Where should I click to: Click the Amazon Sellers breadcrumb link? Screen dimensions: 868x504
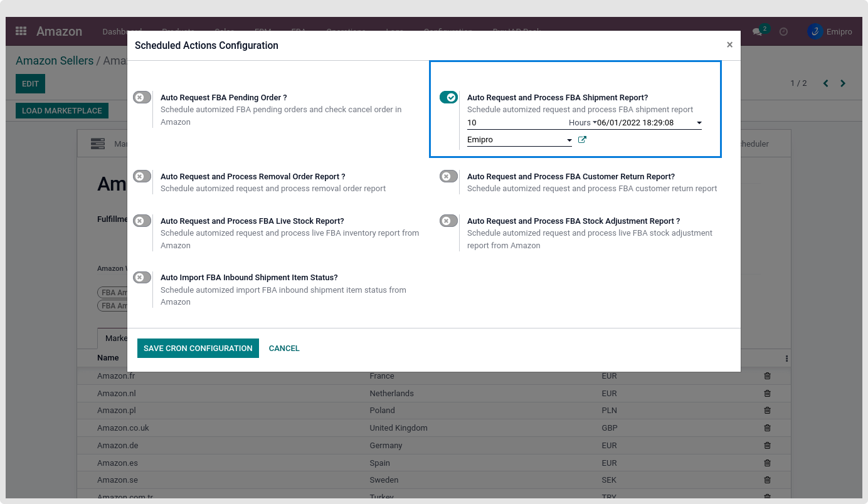[54, 61]
